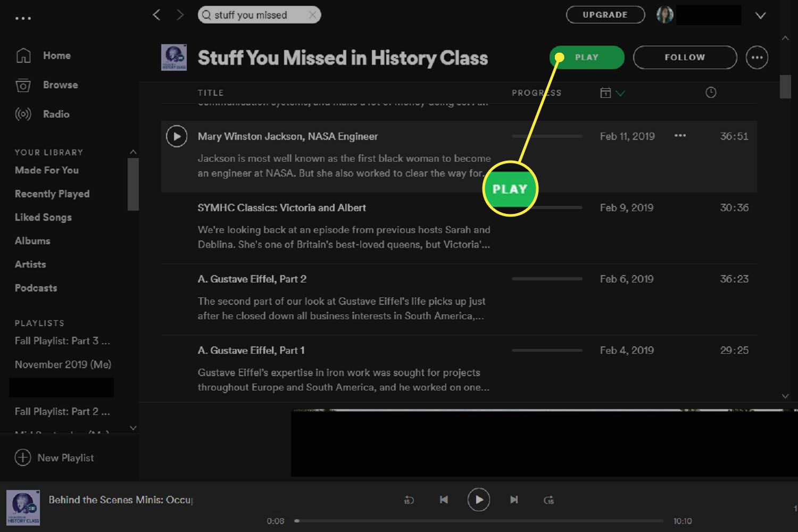
Task: Open the podcast cover art thumbnail in header
Action: 174,57
